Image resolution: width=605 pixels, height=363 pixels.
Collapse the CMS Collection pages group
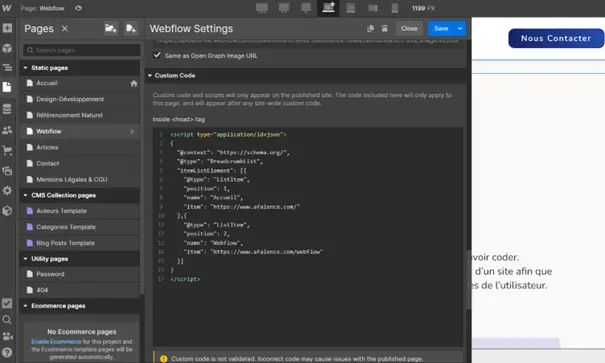25,195
